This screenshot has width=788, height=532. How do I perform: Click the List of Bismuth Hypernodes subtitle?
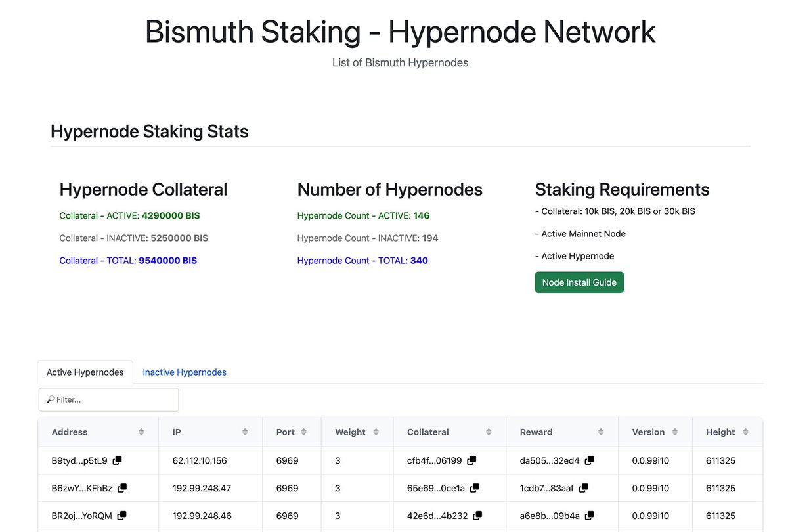(x=400, y=63)
